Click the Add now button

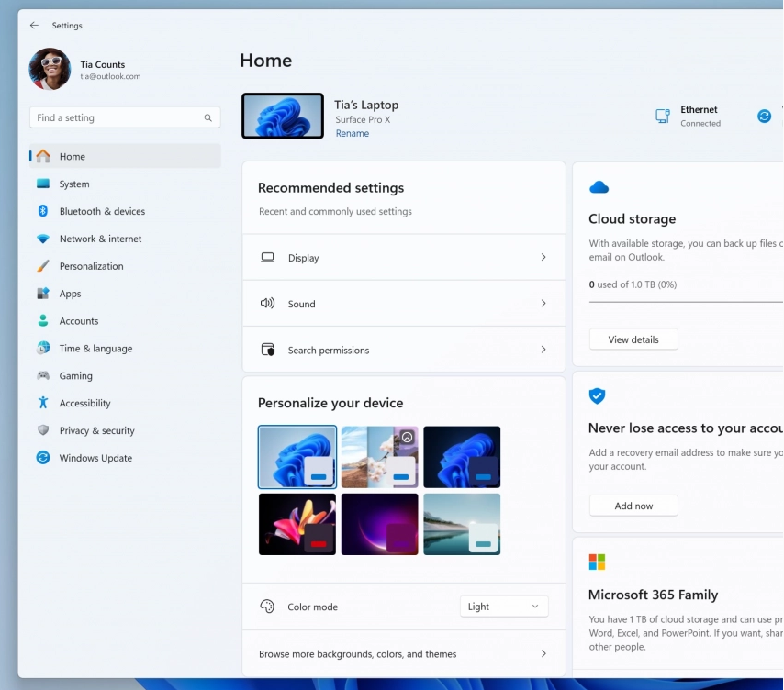(x=633, y=506)
